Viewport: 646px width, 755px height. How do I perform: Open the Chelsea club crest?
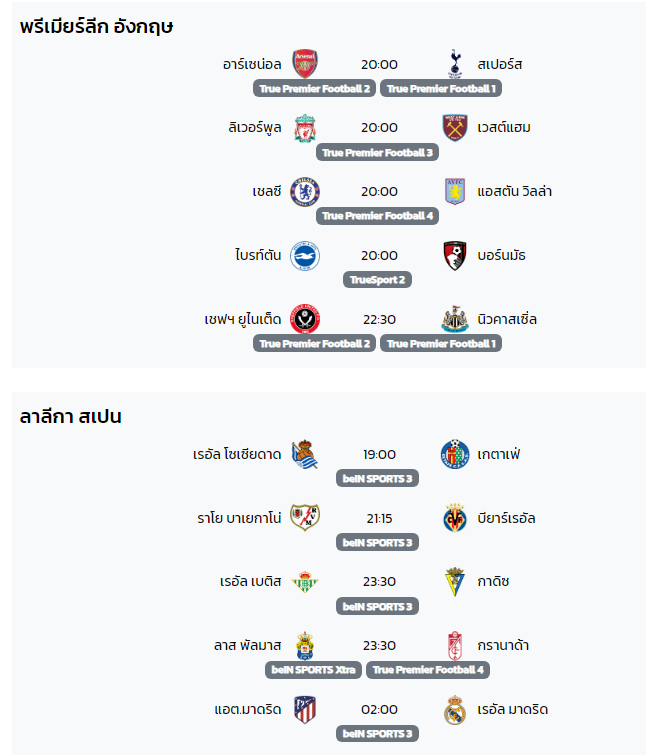click(305, 192)
